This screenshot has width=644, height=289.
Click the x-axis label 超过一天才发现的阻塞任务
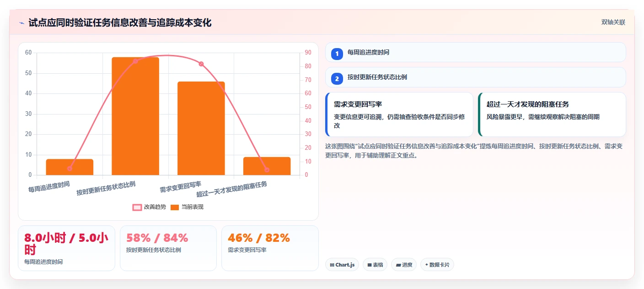232,189
